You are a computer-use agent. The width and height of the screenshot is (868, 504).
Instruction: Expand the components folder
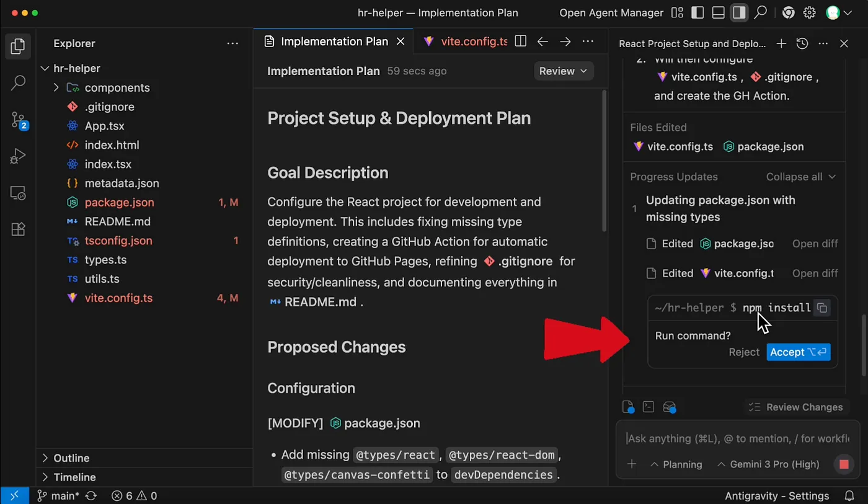pos(144,87)
